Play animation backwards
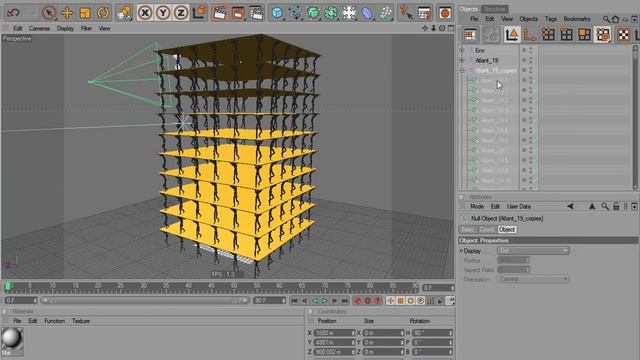The height and width of the screenshot is (360, 640). pyautogui.click(x=314, y=301)
